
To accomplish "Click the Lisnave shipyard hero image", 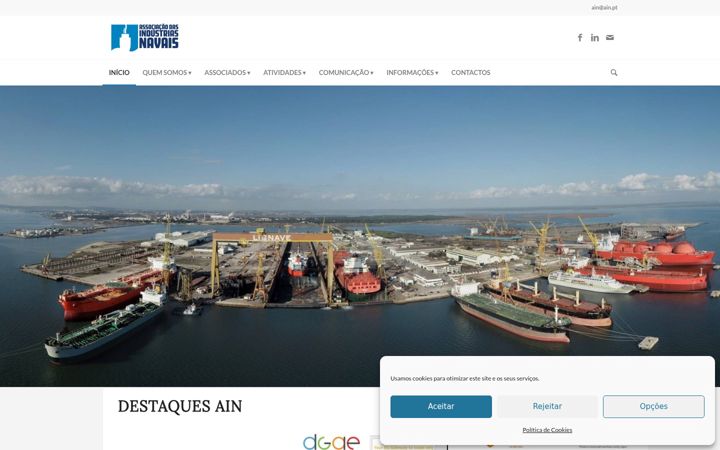I will (360, 236).
